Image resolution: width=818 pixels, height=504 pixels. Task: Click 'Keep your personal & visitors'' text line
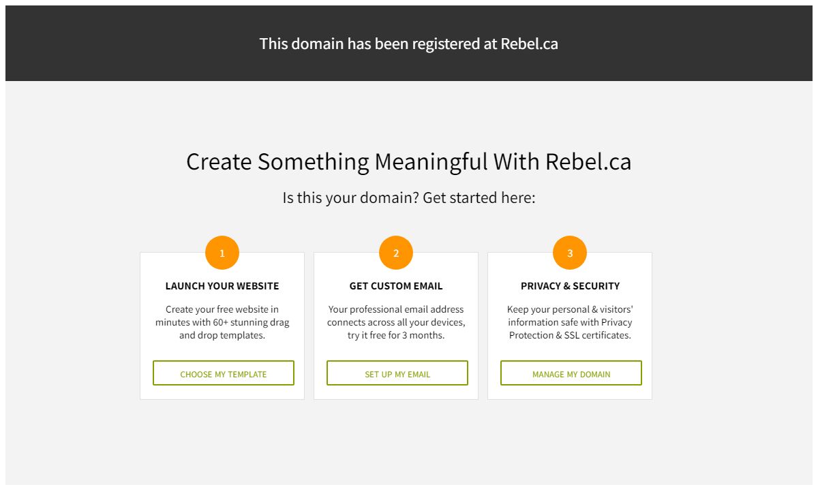(570, 309)
